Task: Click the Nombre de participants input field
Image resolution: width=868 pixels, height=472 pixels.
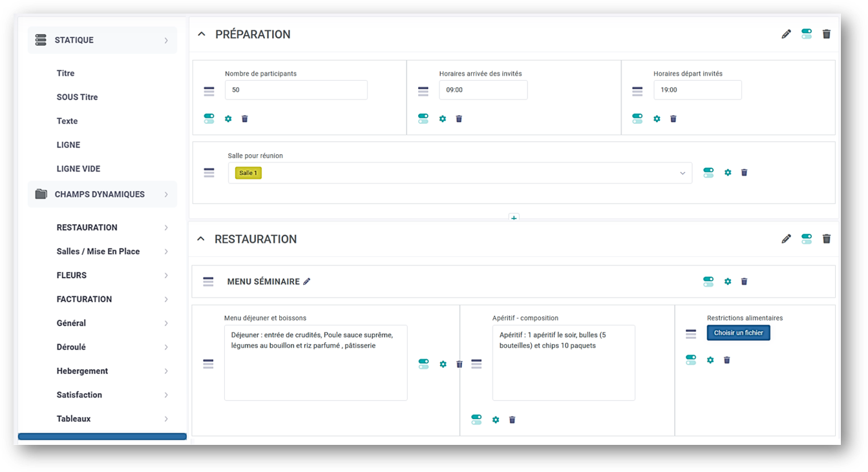Action: [296, 90]
